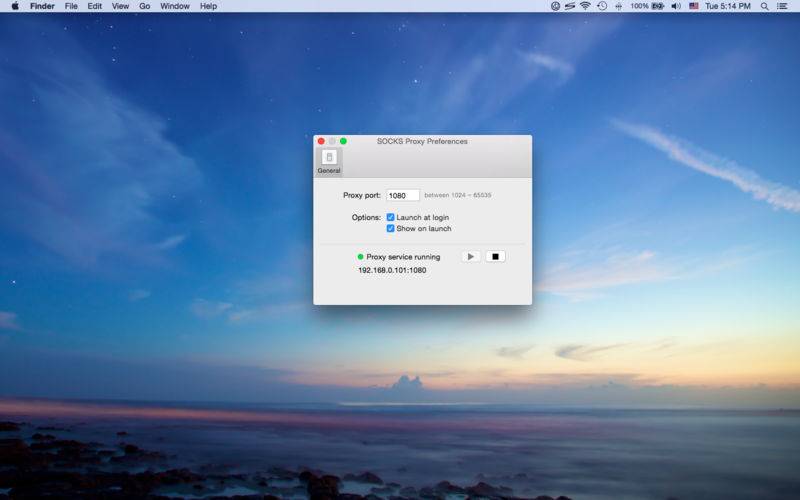Screen dimensions: 800x500
Task: Close the SOCKS Proxy Preferences window
Action: tap(321, 141)
